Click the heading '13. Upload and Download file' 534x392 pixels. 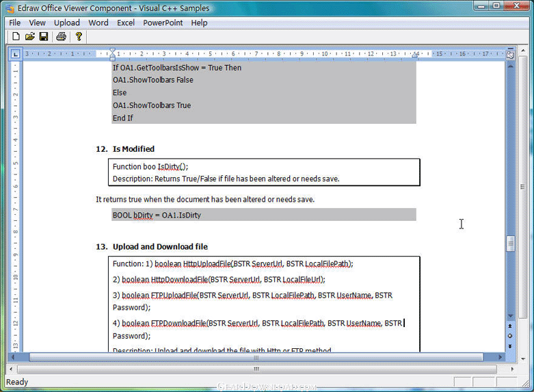coord(152,247)
